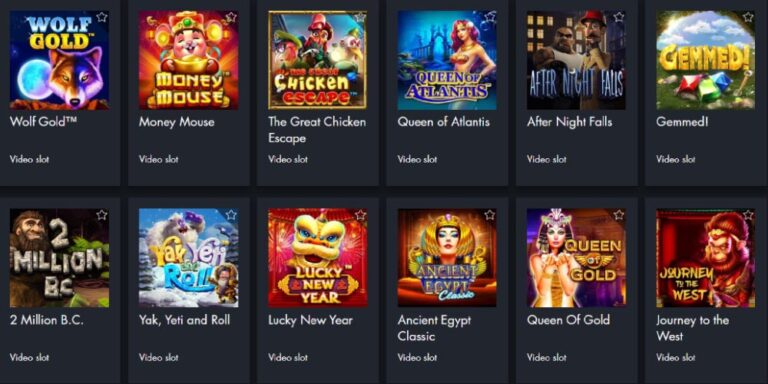This screenshot has height=384, width=768.
Task: Launch Money Mouse from its thumbnail
Action: (x=189, y=60)
